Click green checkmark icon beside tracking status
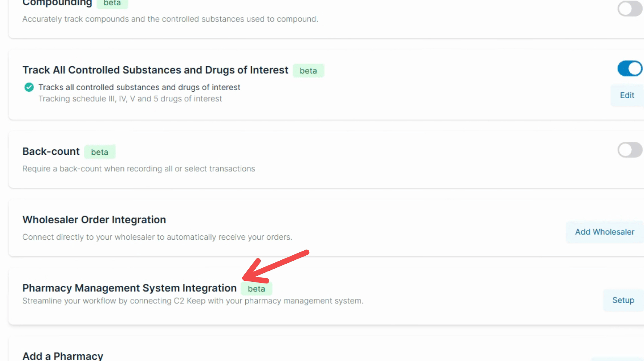This screenshot has height=361, width=644. pos(29,87)
